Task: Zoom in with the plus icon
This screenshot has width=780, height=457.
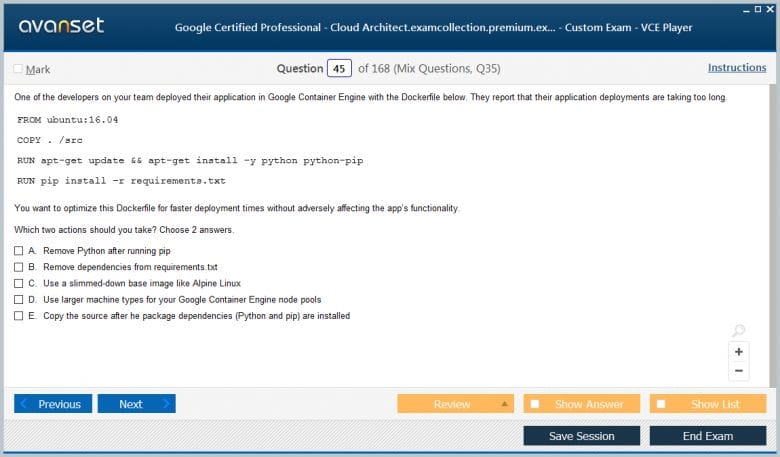Action: 739,352
